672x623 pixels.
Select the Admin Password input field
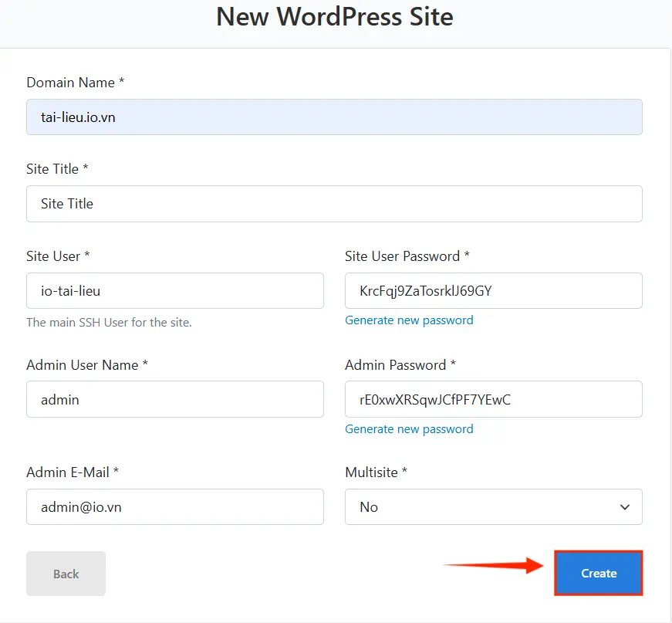click(493, 399)
